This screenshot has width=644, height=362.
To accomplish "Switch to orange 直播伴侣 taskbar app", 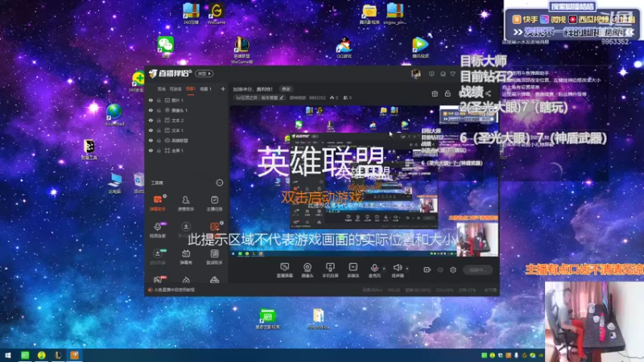I will tap(74, 356).
